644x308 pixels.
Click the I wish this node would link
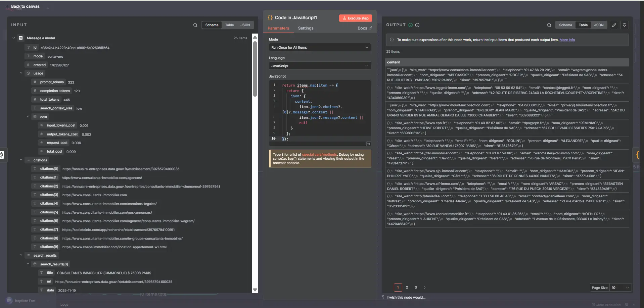pyautogui.click(x=406, y=298)
